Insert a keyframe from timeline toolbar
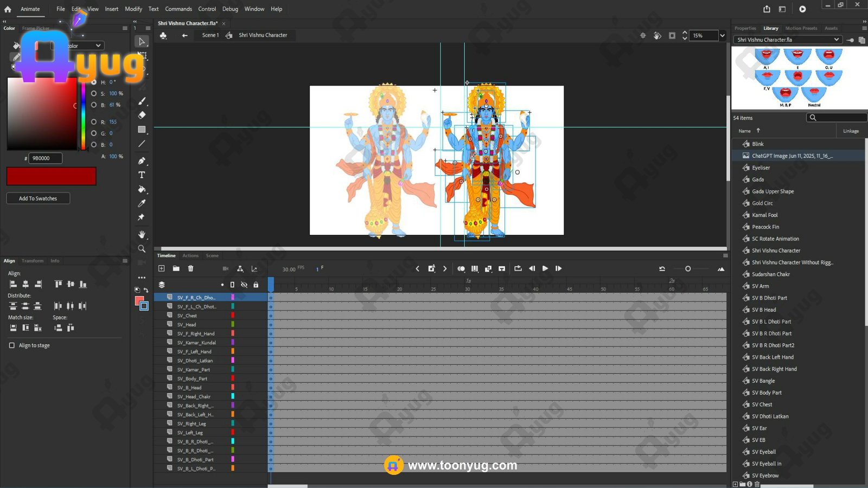Screen dimensions: 868x488 click(x=431, y=268)
